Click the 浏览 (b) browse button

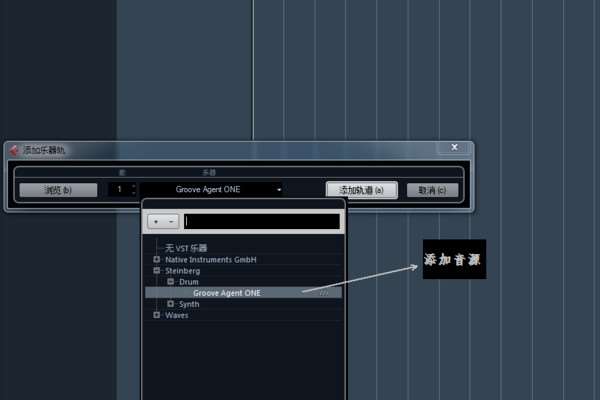coord(58,190)
